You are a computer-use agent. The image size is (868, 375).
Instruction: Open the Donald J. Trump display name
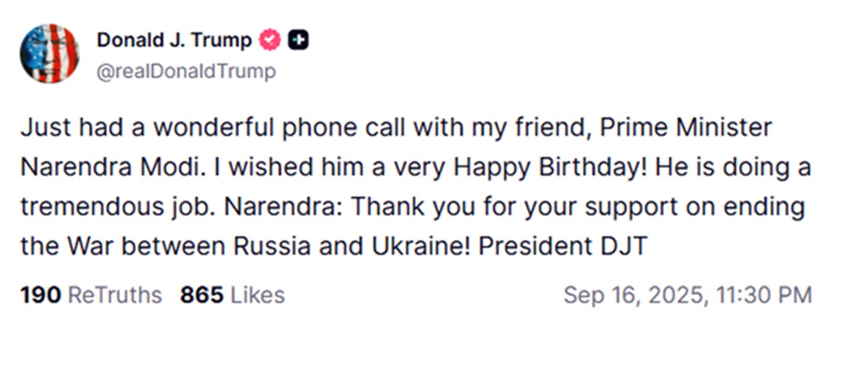coord(174,41)
